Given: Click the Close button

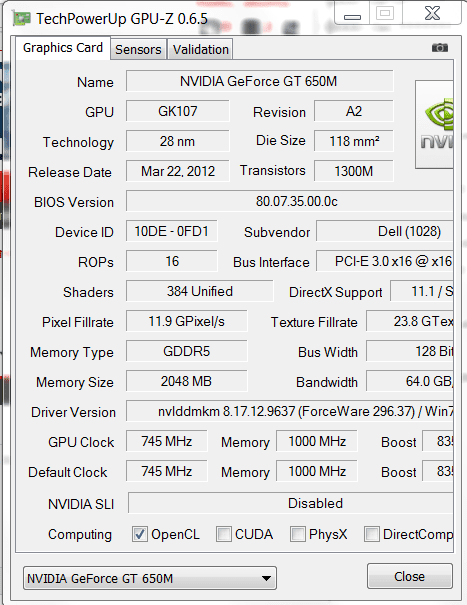Looking at the screenshot, I should point(409,576).
